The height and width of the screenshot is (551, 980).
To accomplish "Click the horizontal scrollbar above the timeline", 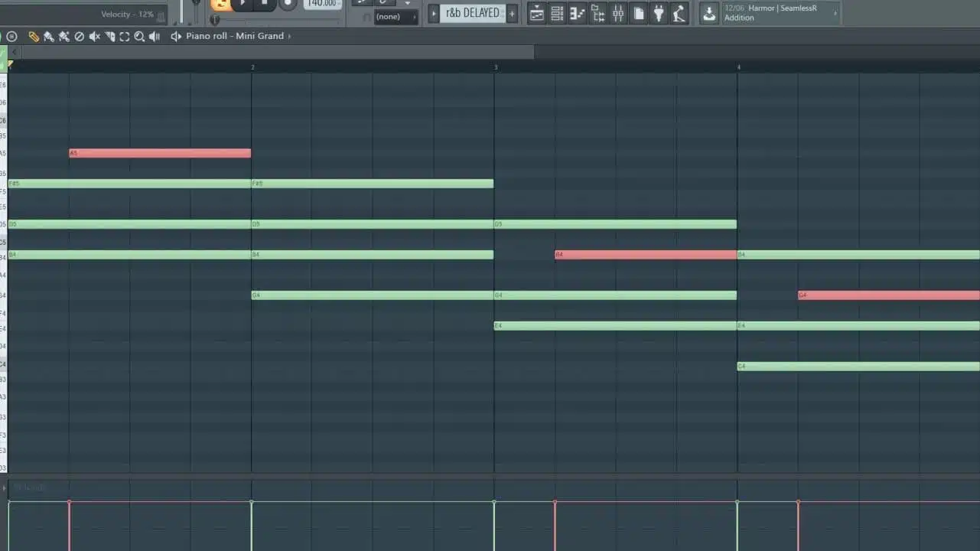I will tap(278, 52).
